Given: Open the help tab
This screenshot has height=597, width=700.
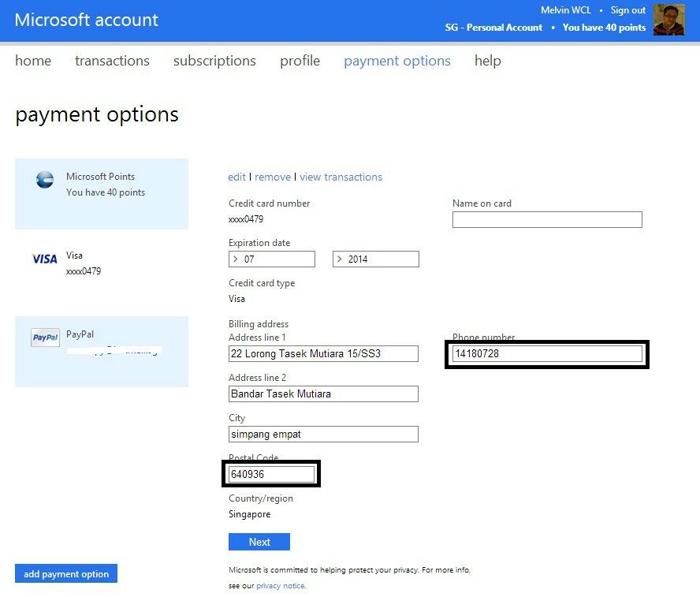Looking at the screenshot, I should (487, 61).
